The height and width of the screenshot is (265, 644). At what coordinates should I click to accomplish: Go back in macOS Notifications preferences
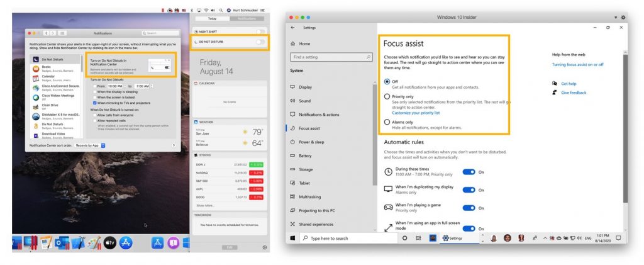pos(46,33)
